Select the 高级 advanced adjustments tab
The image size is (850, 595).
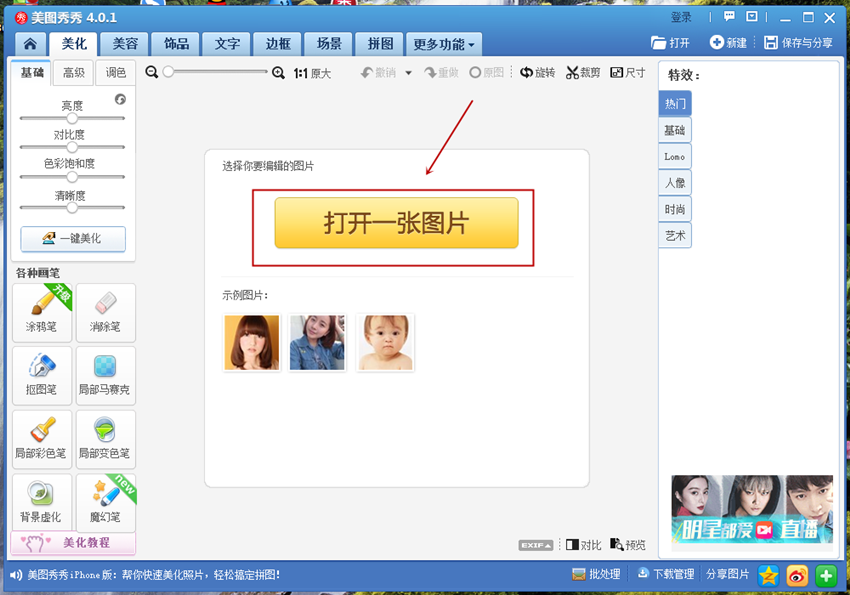point(74,73)
